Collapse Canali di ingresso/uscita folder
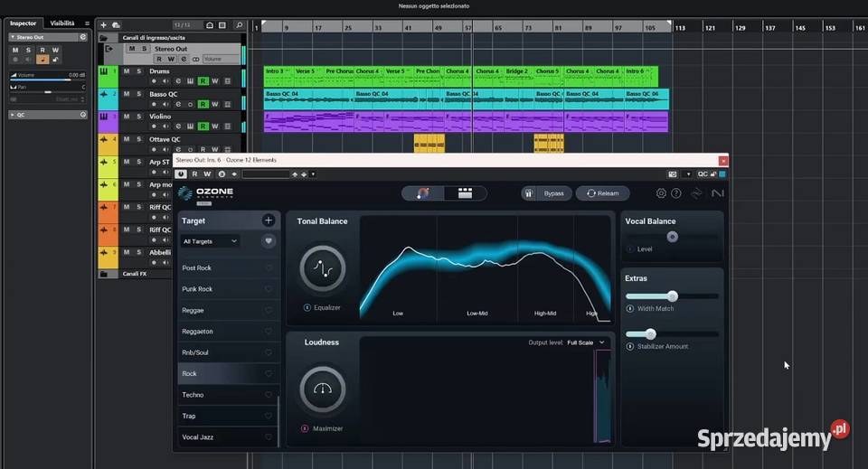 [x=103, y=38]
